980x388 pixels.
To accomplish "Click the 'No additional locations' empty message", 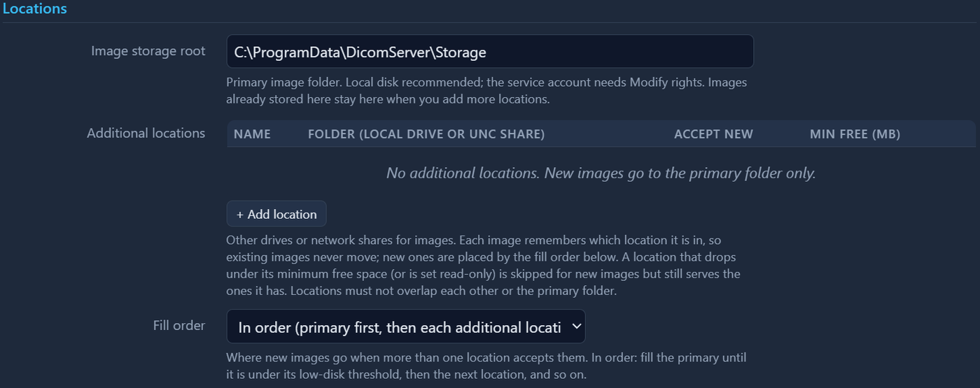I will pos(601,173).
